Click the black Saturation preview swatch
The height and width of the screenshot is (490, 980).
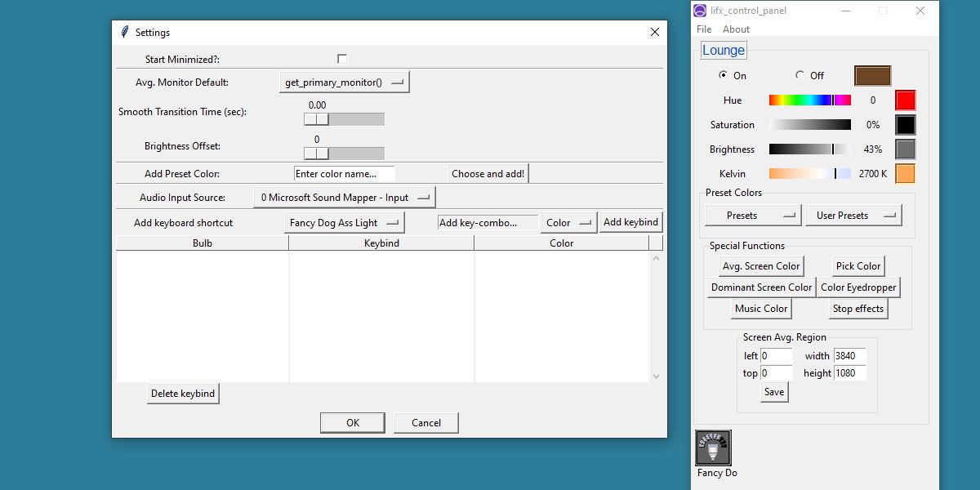(x=906, y=125)
